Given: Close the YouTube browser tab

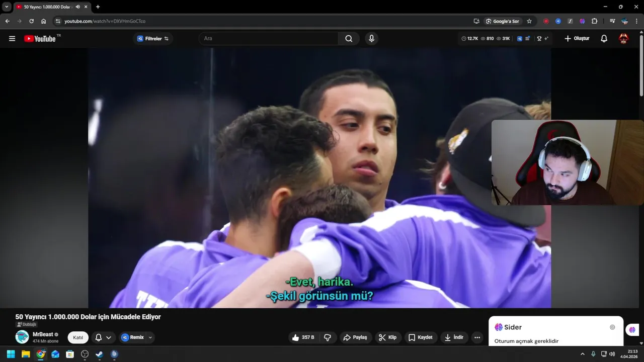Looking at the screenshot, I should 86,7.
